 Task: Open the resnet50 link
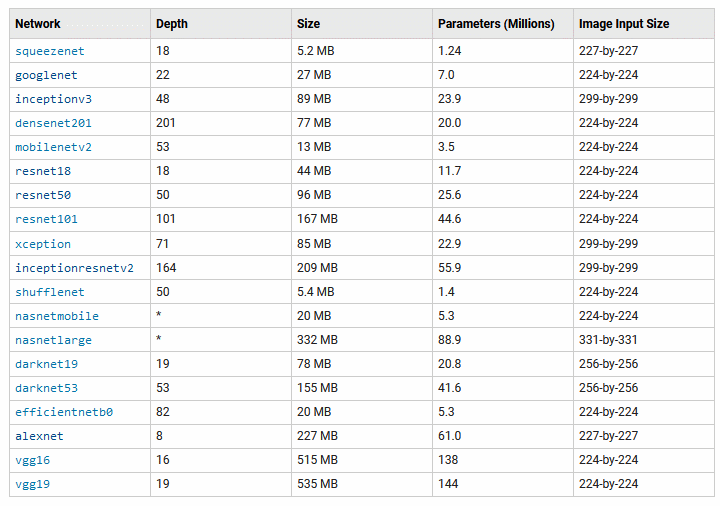coord(43,195)
